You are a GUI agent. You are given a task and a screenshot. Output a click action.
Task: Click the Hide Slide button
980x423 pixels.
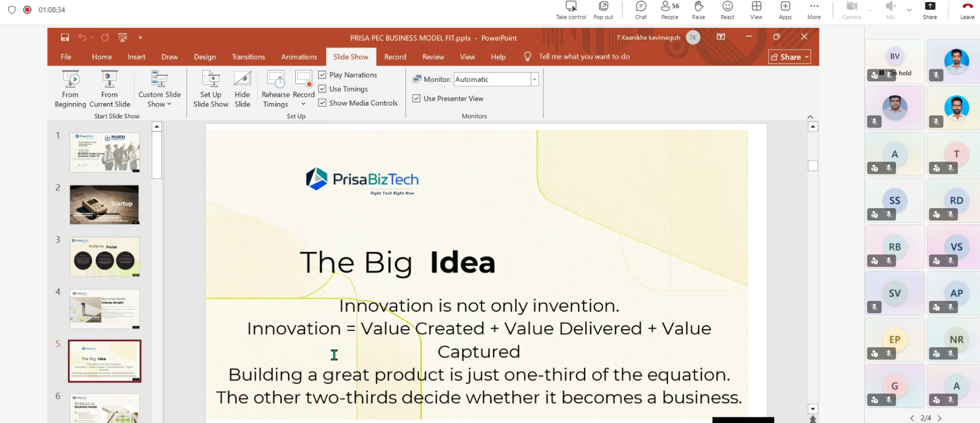[242, 89]
